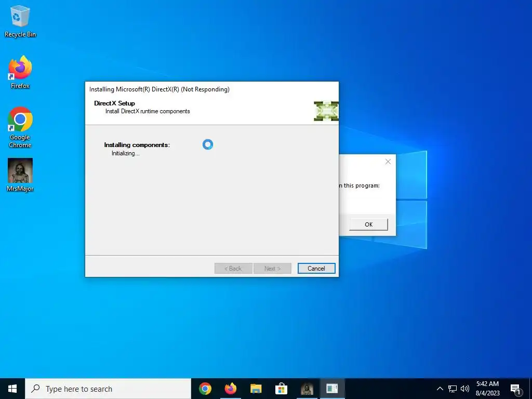Image resolution: width=532 pixels, height=399 pixels.
Task: Open Firefox from the taskbar
Action: coord(231,389)
